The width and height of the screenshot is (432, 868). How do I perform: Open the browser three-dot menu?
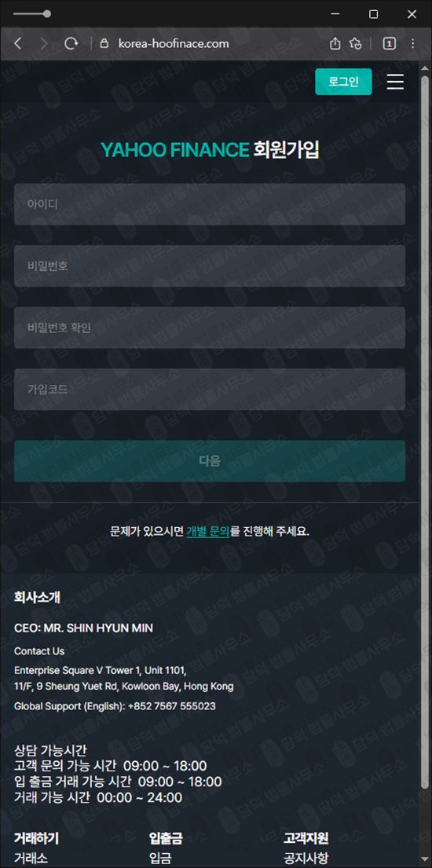412,43
